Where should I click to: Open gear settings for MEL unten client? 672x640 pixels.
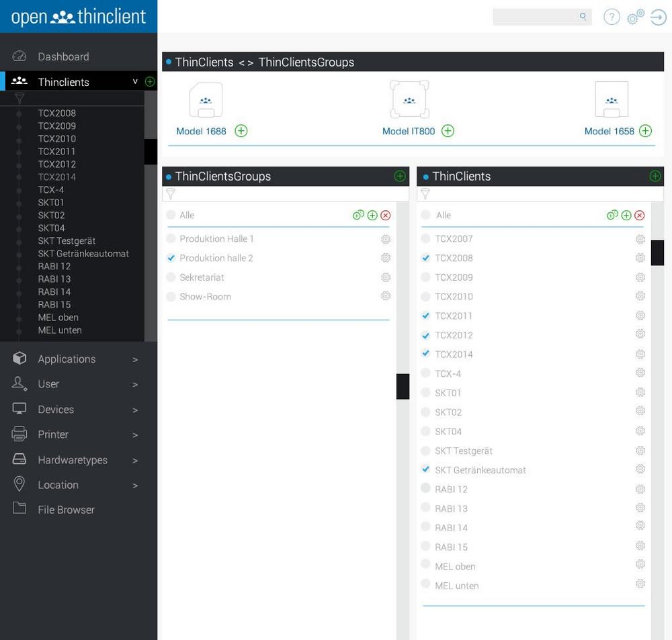click(640, 584)
